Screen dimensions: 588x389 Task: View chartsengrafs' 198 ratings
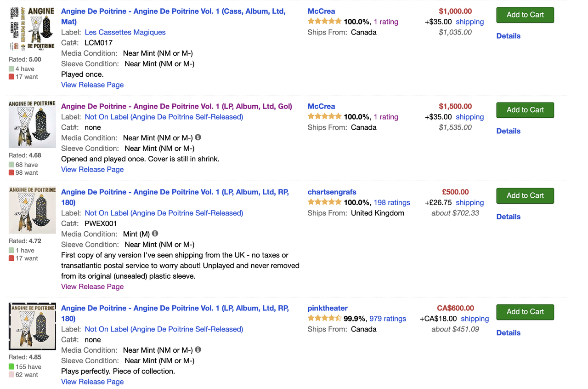[x=392, y=202]
